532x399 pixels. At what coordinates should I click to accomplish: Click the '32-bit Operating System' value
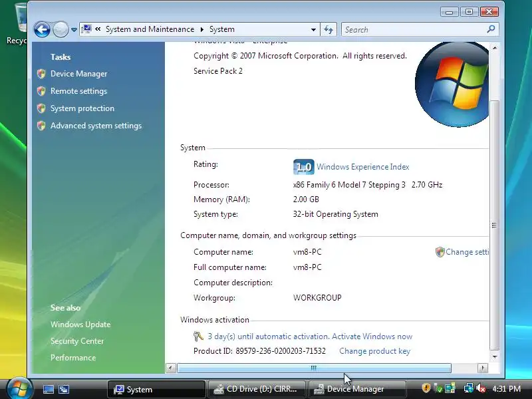335,214
